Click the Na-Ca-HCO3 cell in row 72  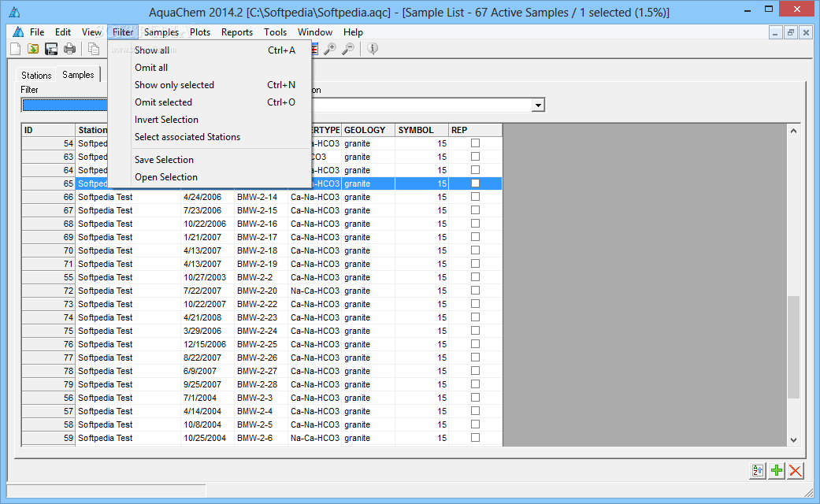[x=315, y=291]
